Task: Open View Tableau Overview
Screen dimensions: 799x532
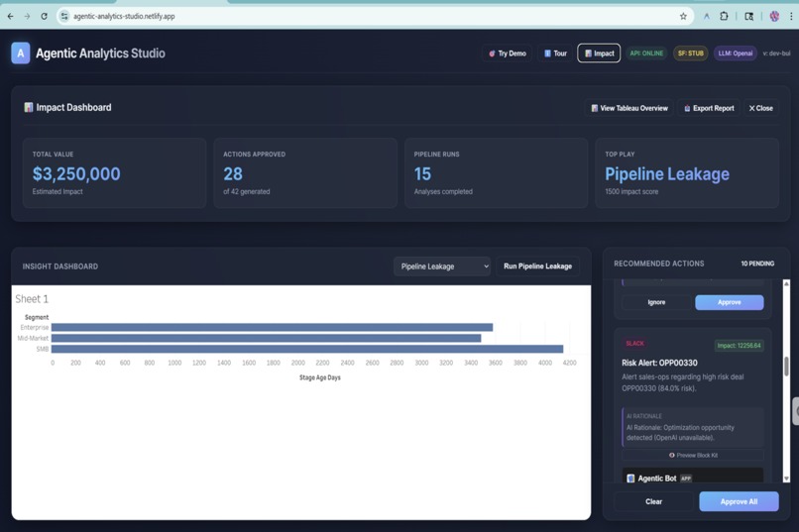Action: pos(629,108)
